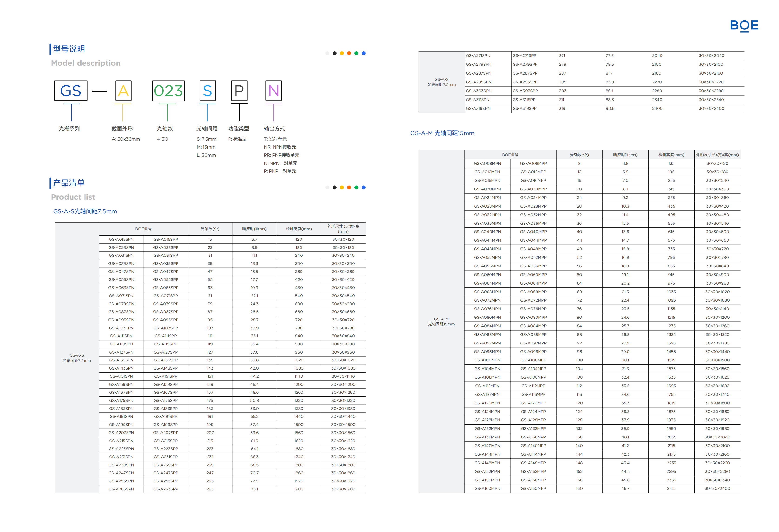779x532 pixels.
Task: Click the black P code box
Action: (239, 91)
